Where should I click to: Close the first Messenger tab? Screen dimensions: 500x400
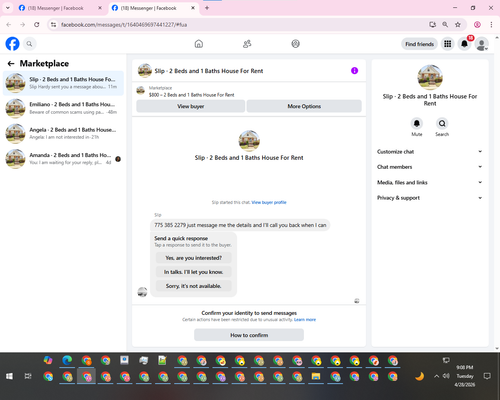(100, 8)
